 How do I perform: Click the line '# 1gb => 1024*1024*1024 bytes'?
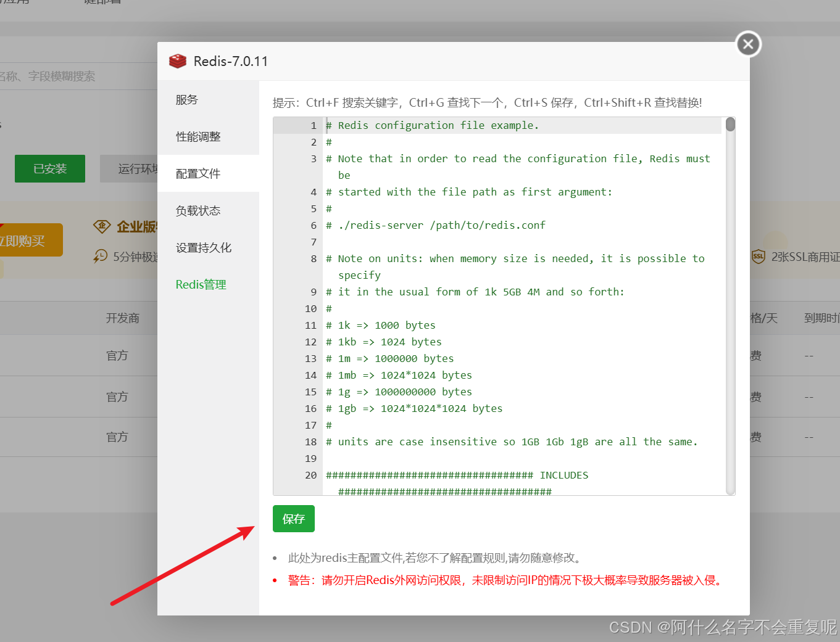414,408
